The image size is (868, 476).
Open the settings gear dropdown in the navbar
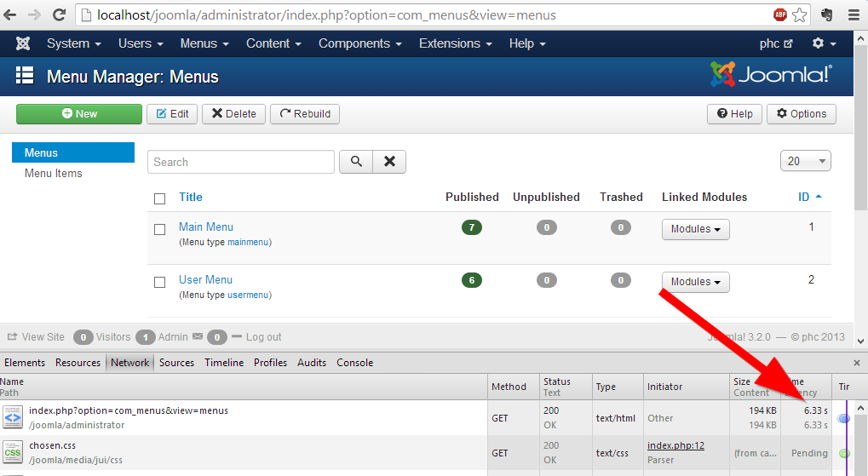pos(824,43)
